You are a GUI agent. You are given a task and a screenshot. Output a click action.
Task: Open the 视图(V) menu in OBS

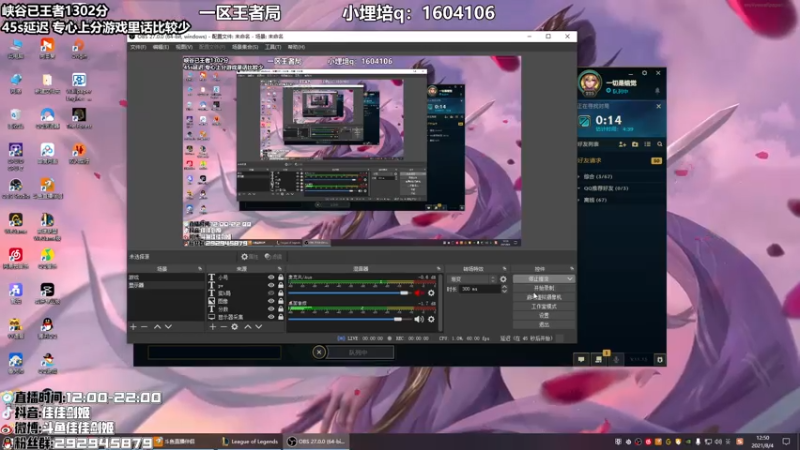[184, 47]
